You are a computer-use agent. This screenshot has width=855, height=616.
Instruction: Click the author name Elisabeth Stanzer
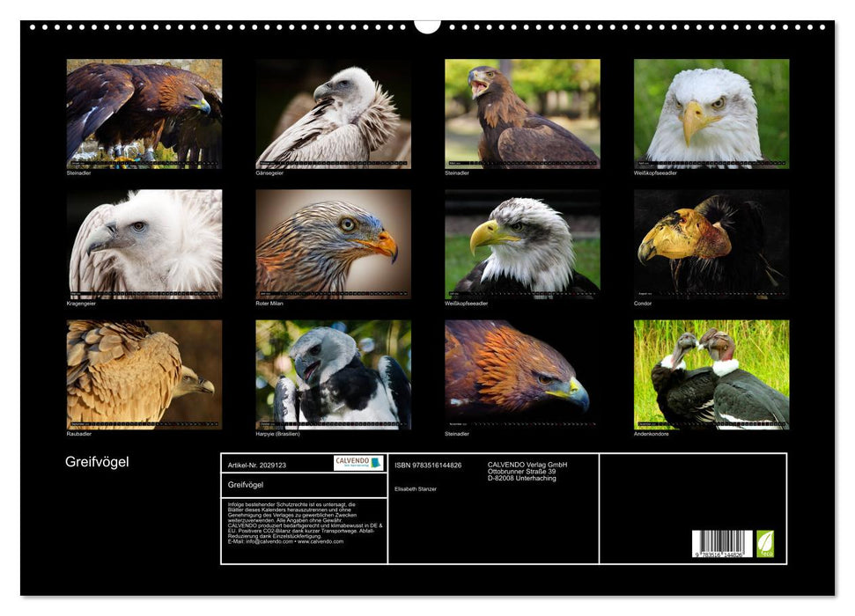[x=416, y=488]
